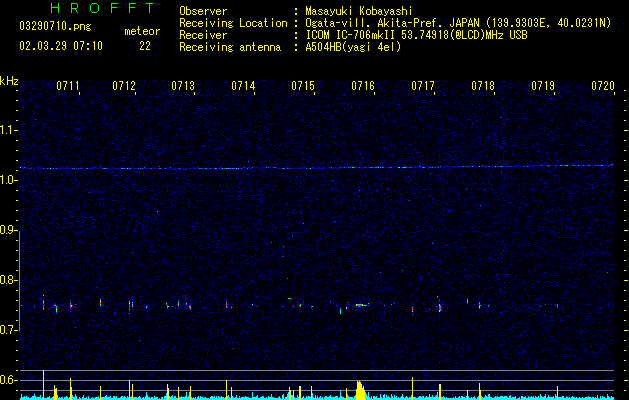Click the 0.7 kHz axis label

pyautogui.click(x=8, y=330)
